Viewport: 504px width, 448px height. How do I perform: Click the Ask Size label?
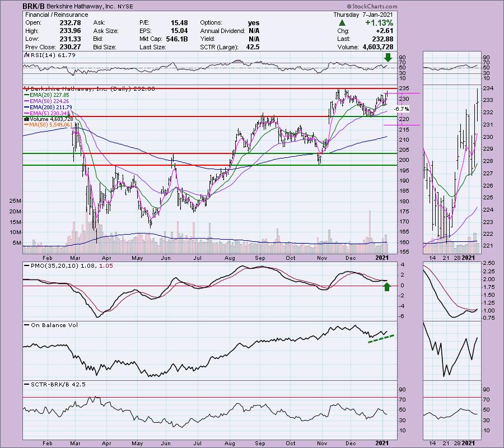click(x=106, y=31)
